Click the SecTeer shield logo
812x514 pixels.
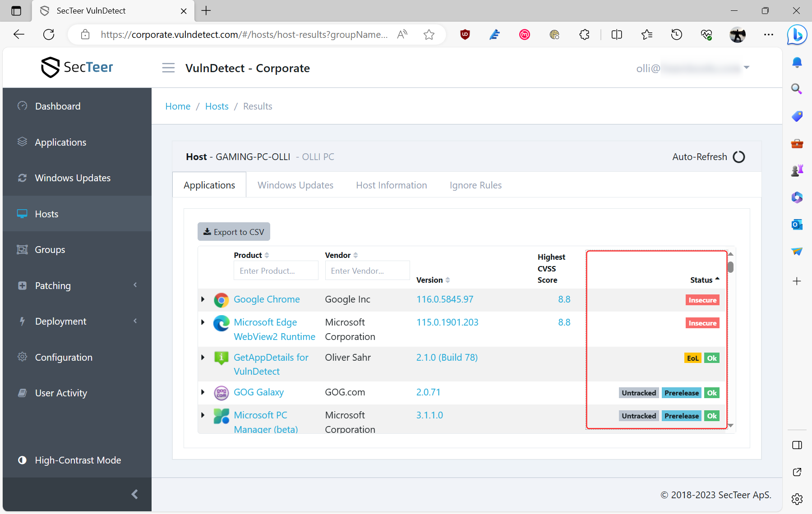click(50, 68)
